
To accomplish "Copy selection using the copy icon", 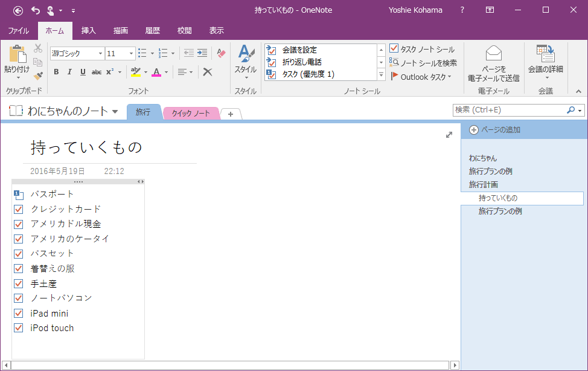I will coord(38,62).
